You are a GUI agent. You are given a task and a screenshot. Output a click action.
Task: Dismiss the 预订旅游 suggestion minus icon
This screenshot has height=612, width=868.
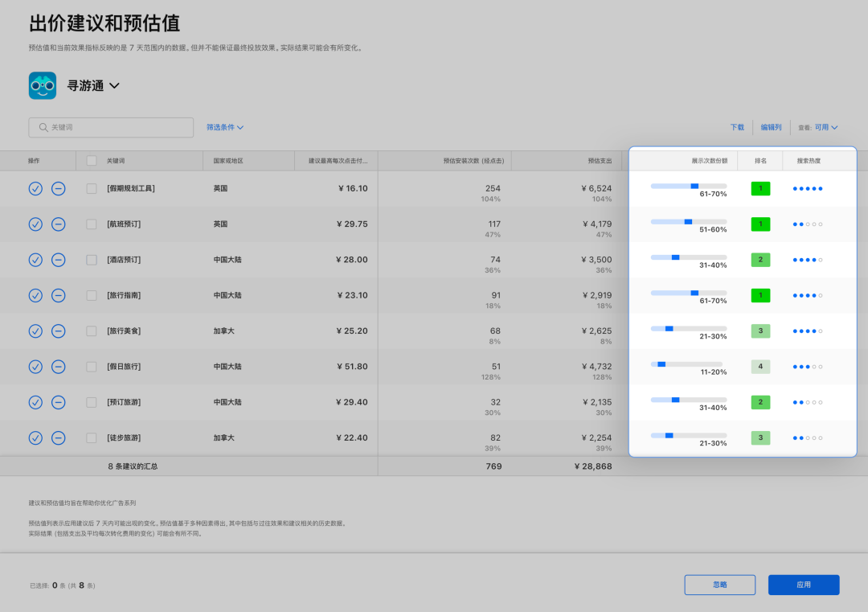click(58, 403)
